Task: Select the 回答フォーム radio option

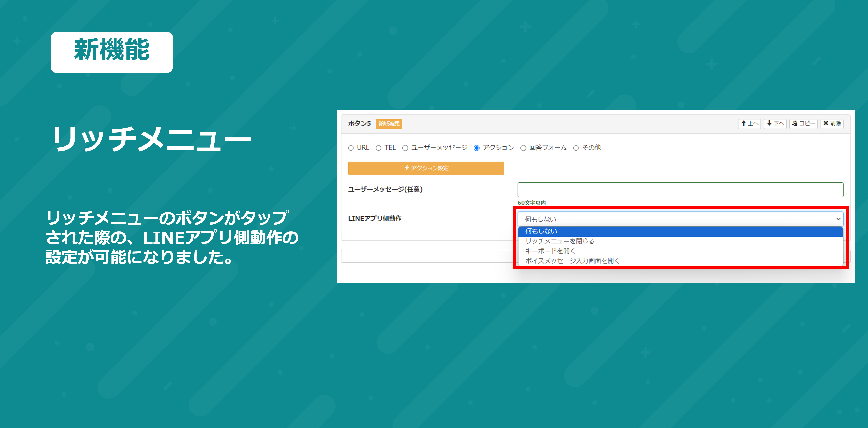Action: pyautogui.click(x=523, y=148)
